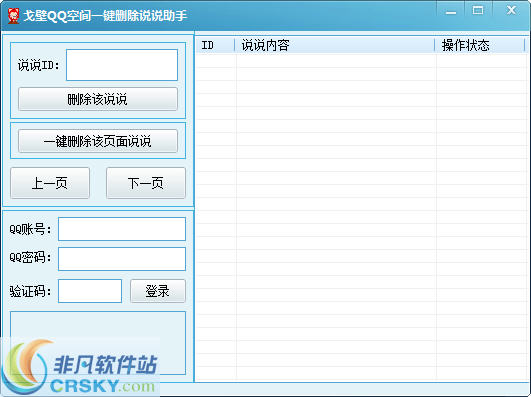
Task: Focus the 说说ID input field
Action: tap(122, 65)
